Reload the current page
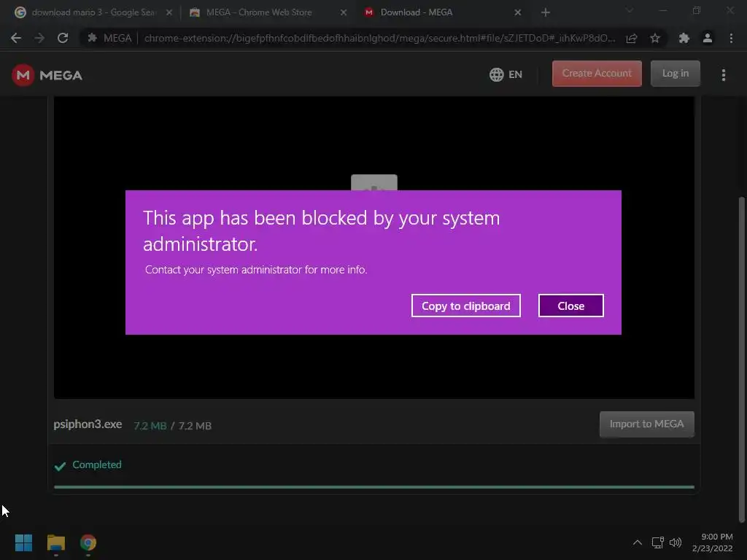Image resolution: width=747 pixels, height=560 pixels. [x=63, y=38]
